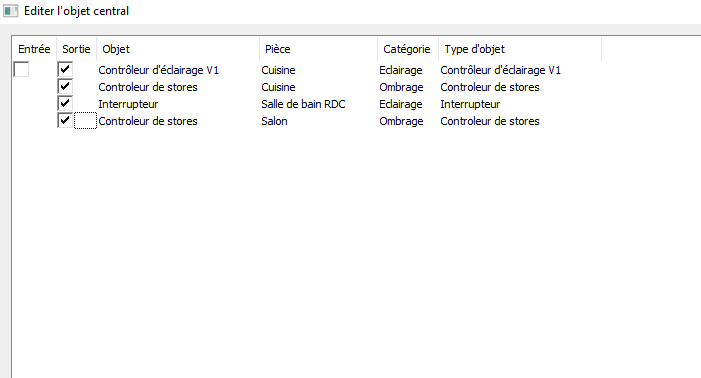701x378 pixels.
Task: Select the Salon room cell
Action: 274,121
